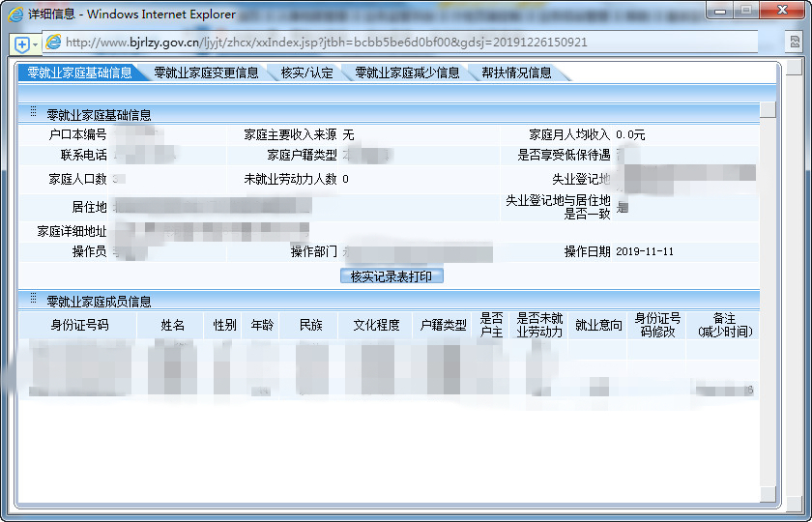Screen dimensions: 812x522
Task: Click the page icon before the URL
Action: point(54,43)
